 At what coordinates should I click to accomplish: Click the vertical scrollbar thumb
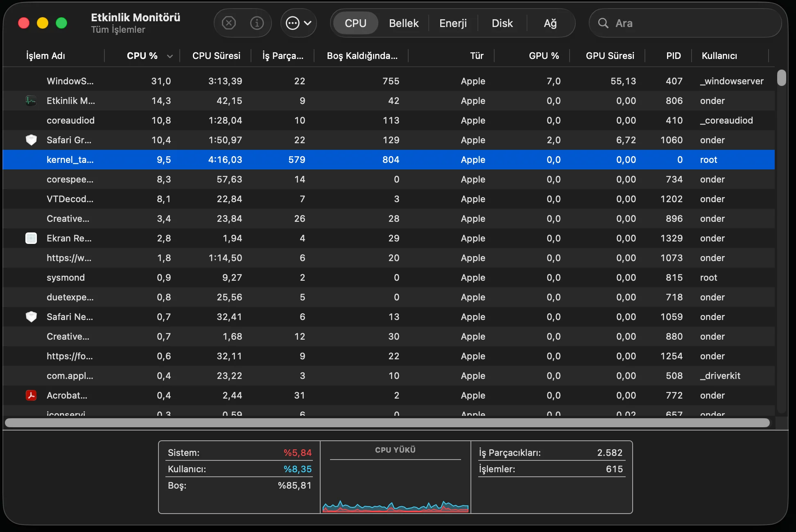click(781, 78)
